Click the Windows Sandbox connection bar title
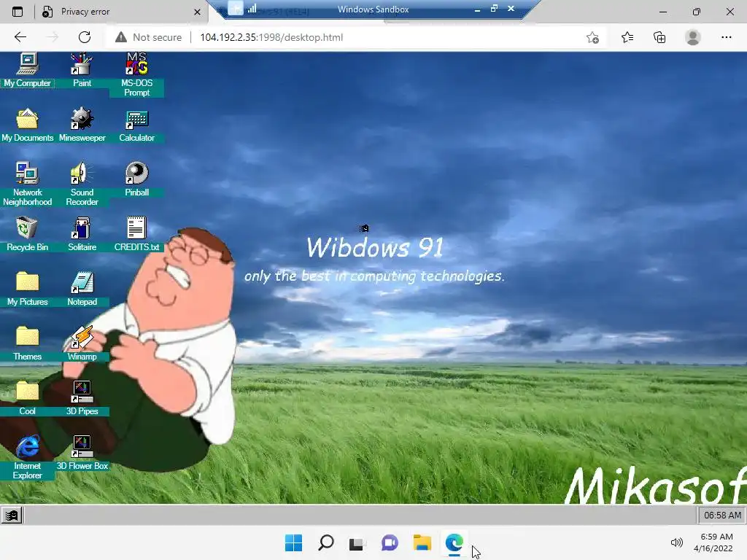Viewport: 747px width, 560px height. tap(373, 9)
